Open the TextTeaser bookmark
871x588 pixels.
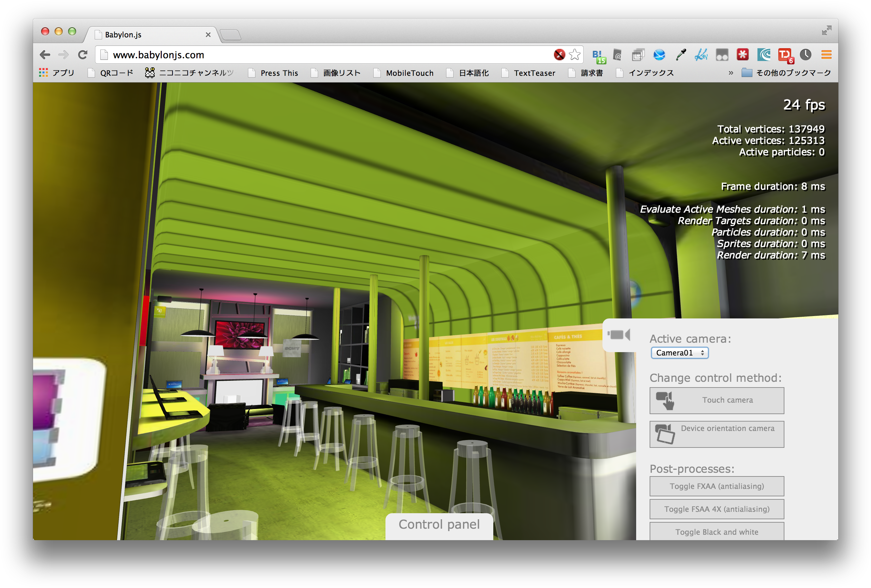point(528,73)
